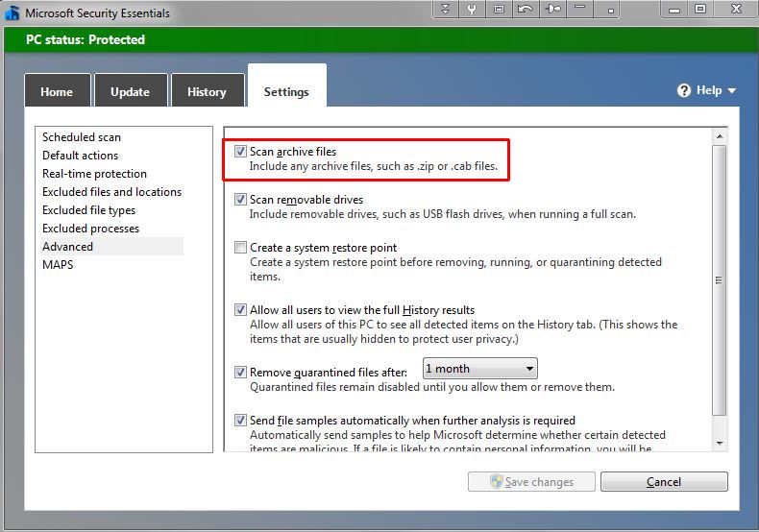Screen dimensions: 759x532
Task: Click the wrench tool icon in the title bar
Action: point(472,10)
